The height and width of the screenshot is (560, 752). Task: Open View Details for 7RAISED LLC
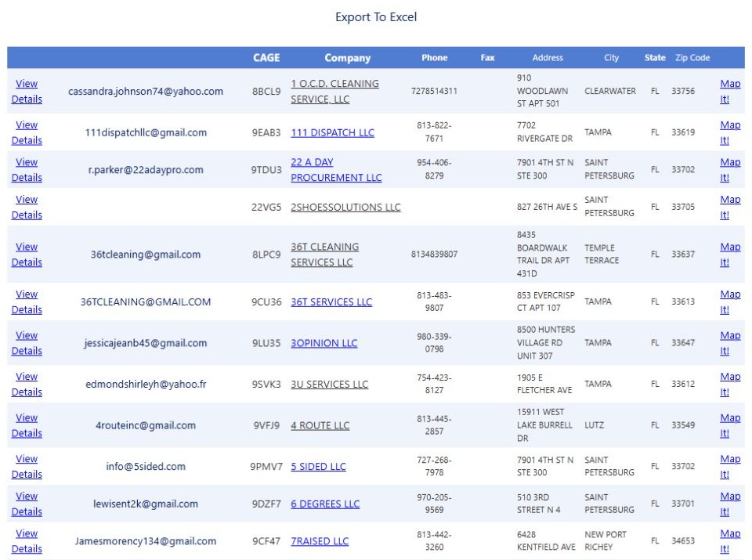(27, 541)
